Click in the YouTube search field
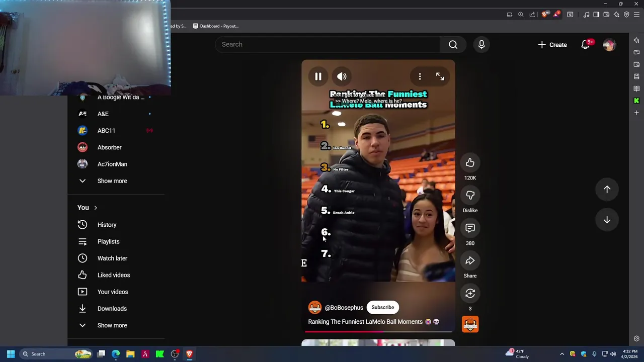Image resolution: width=644 pixels, height=362 pixels. 328,44
